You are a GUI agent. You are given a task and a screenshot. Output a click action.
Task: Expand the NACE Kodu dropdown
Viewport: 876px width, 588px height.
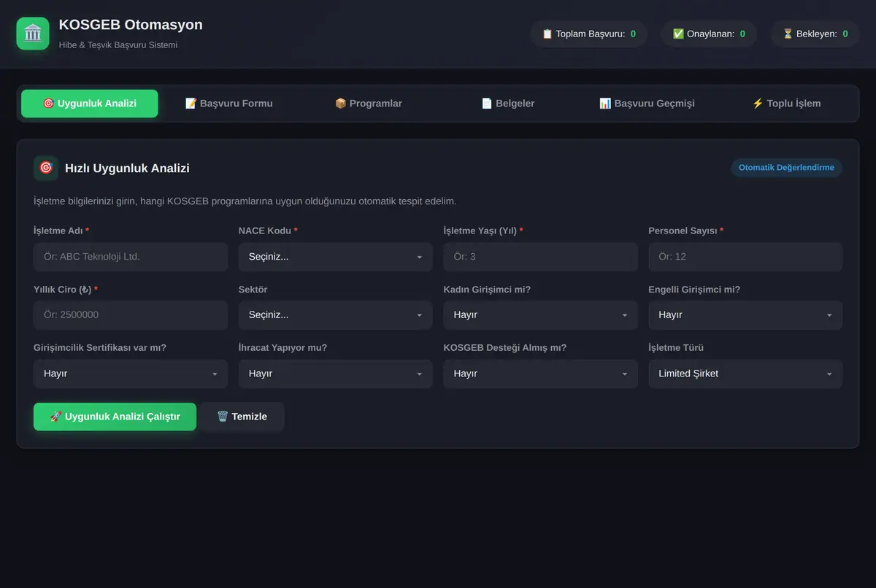click(336, 257)
